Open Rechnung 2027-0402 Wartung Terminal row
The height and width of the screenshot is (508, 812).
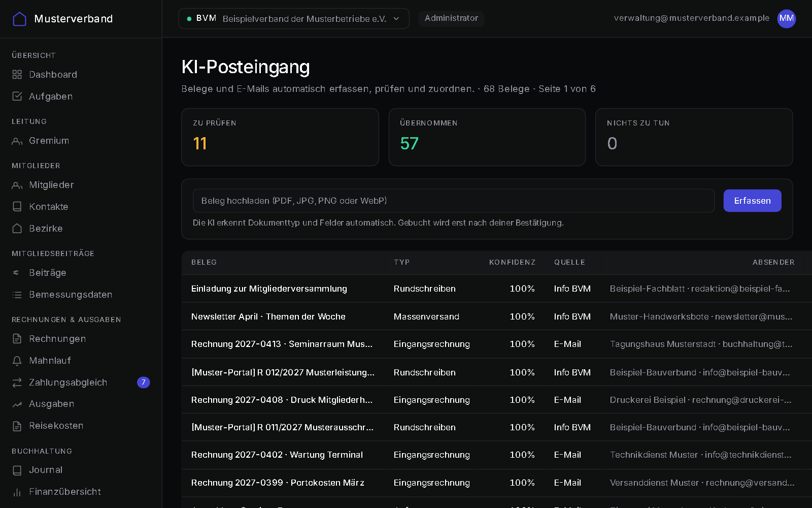point(497,455)
